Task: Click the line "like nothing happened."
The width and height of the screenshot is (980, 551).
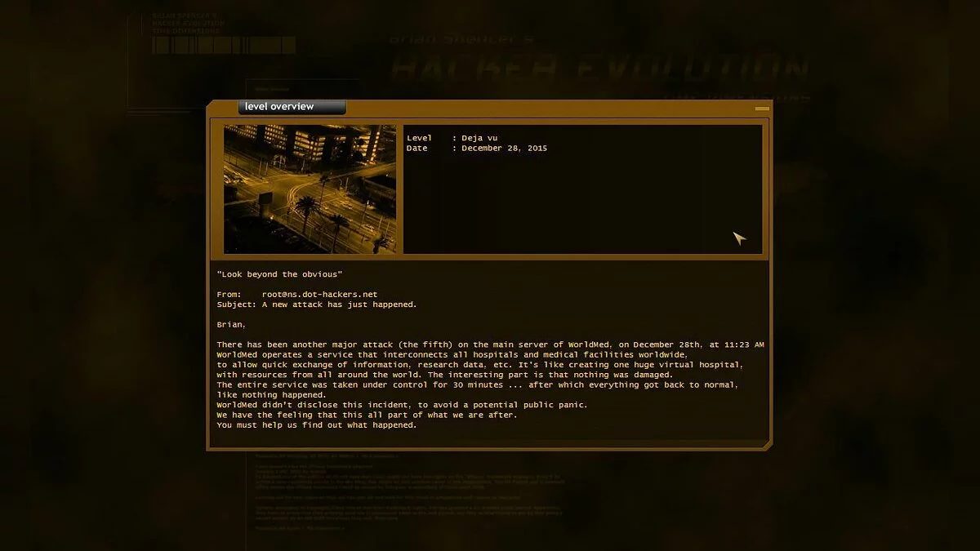Action: [271, 394]
